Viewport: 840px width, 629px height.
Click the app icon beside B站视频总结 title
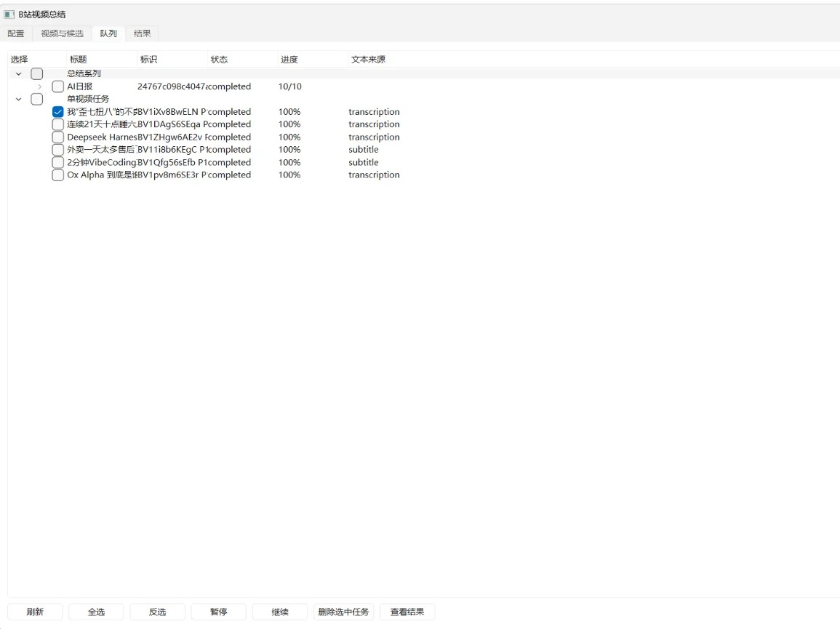coord(9,15)
